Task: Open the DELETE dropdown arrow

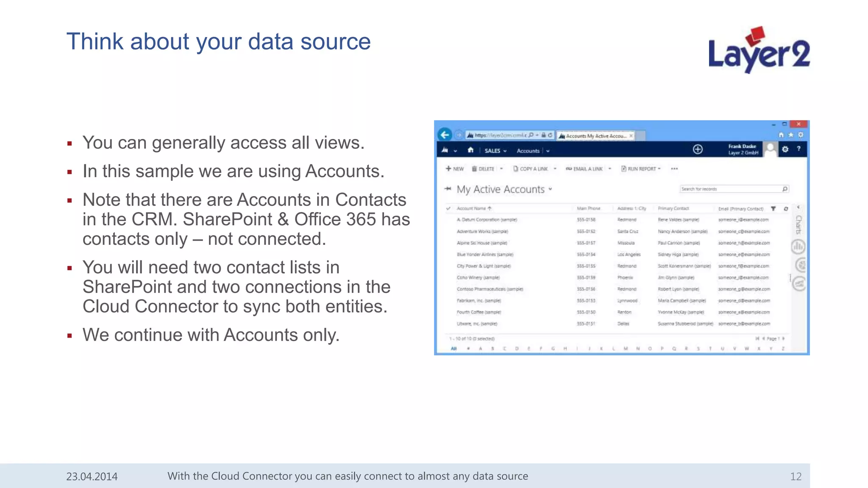Action: click(501, 169)
